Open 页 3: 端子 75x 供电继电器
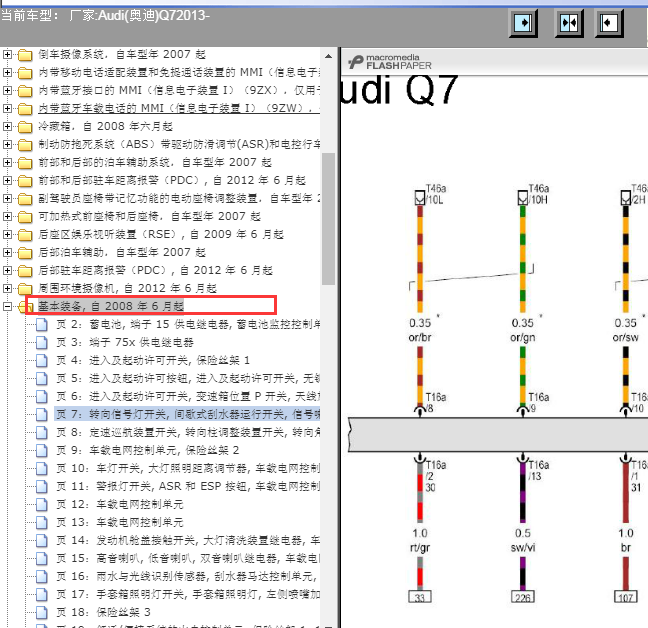The height and width of the screenshot is (628, 648). (125, 343)
